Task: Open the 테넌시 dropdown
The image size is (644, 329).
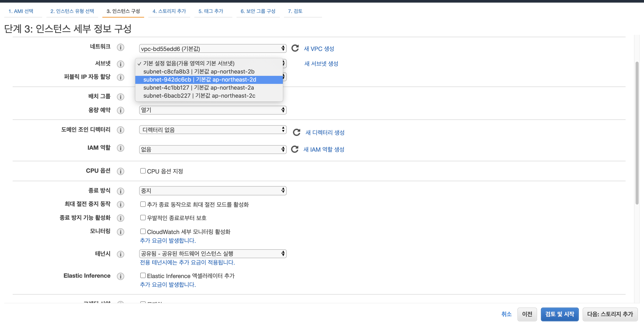Action: [213, 254]
